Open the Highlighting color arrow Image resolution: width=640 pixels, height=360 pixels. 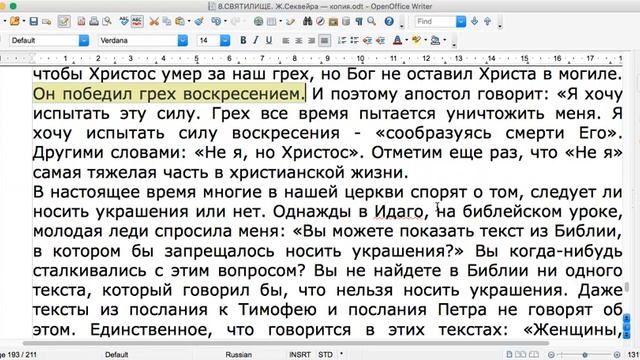pyautogui.click(x=426, y=40)
